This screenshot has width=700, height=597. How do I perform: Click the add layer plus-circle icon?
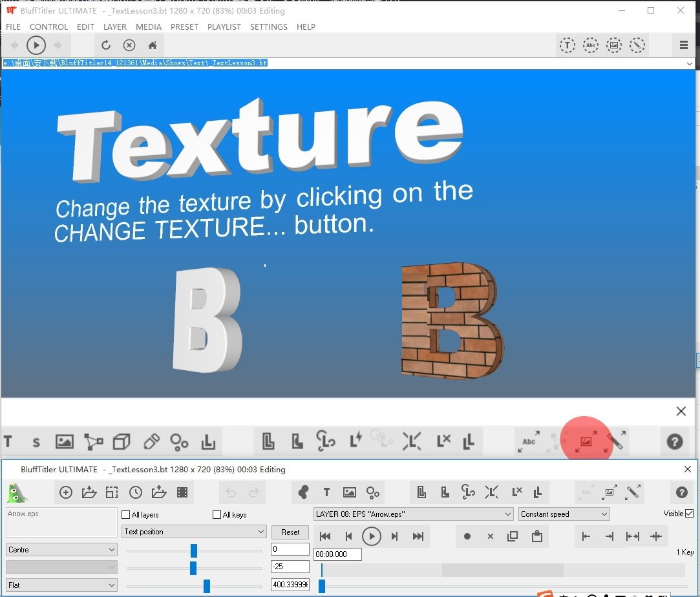(66, 493)
